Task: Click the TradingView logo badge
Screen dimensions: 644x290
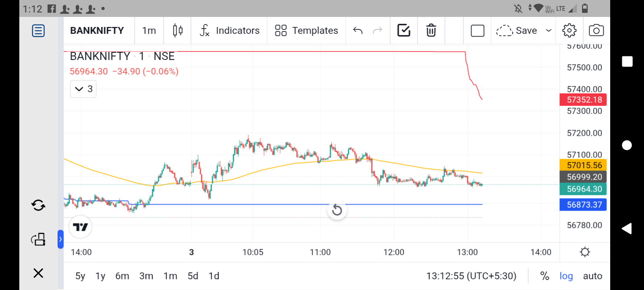Action: [80, 227]
